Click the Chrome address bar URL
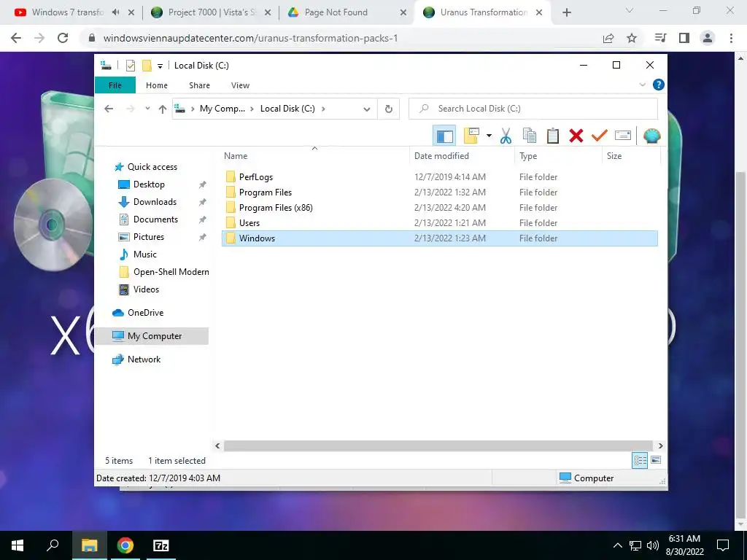 251,38
